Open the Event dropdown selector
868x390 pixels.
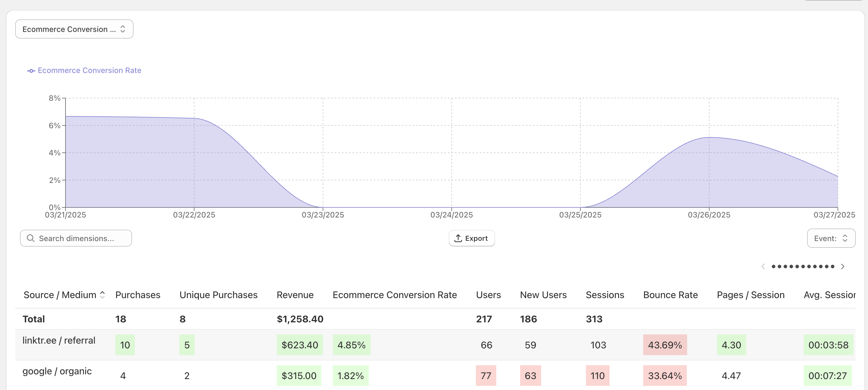coord(831,238)
